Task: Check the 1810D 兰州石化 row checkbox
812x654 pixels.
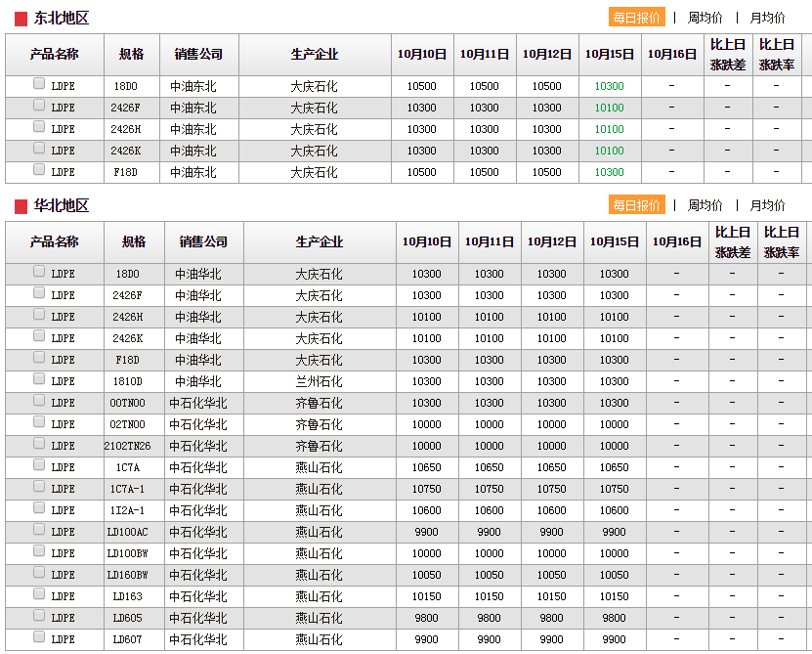Action: (x=39, y=379)
